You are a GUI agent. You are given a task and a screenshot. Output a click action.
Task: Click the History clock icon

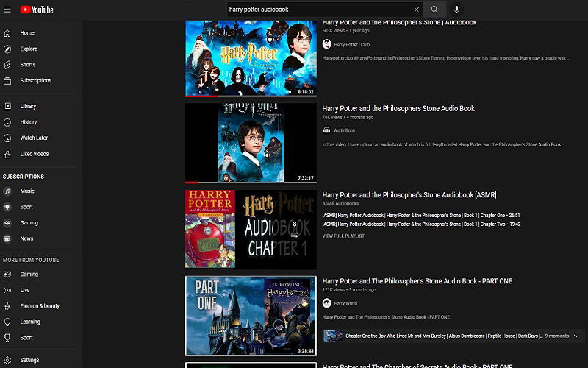tap(7, 122)
